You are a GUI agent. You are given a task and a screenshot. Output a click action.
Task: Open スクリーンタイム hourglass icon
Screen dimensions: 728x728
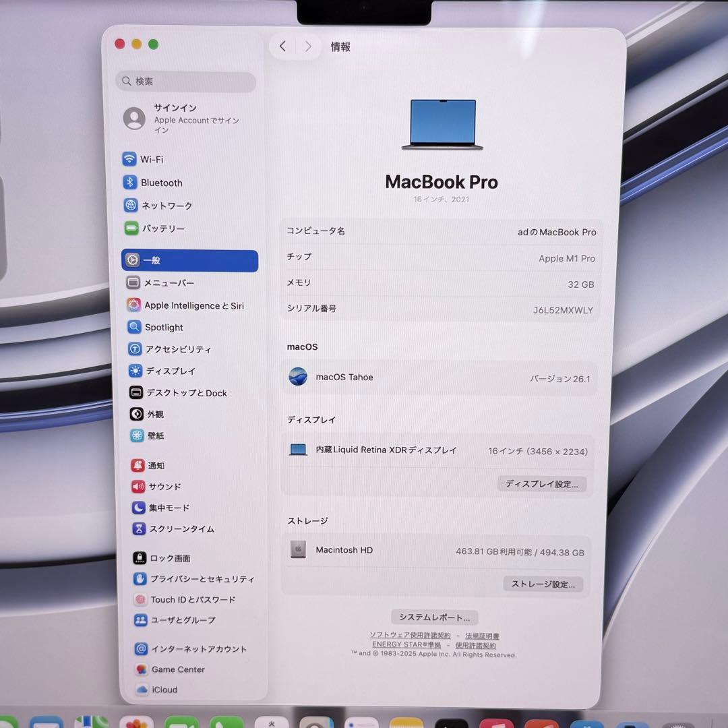(140, 528)
